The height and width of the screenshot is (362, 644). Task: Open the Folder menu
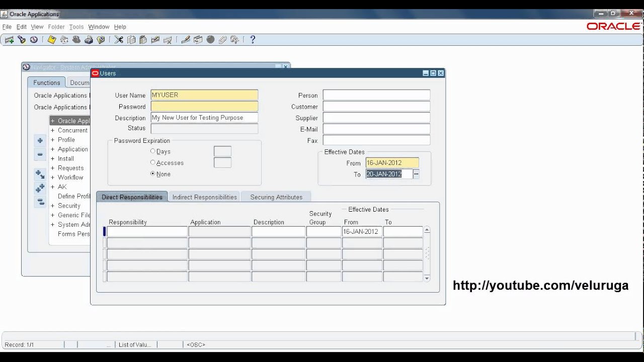(x=56, y=27)
